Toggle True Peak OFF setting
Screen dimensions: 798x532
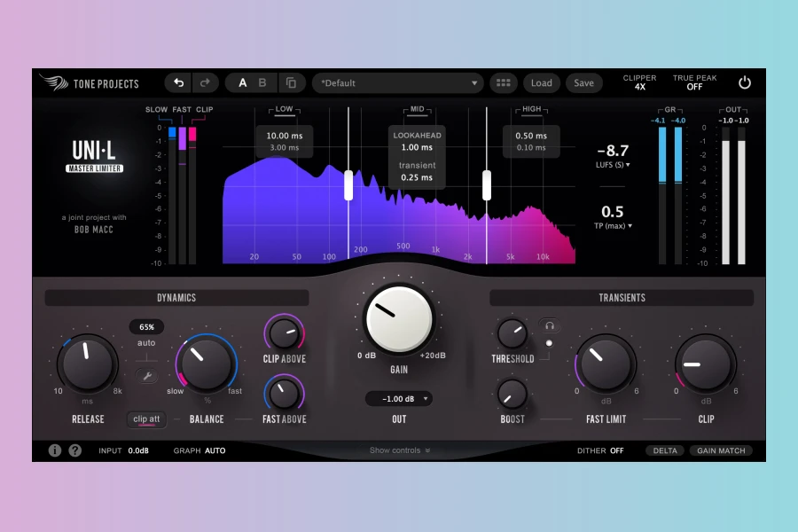694,82
